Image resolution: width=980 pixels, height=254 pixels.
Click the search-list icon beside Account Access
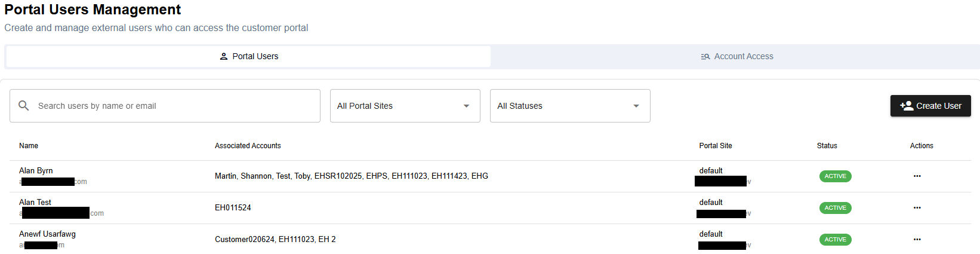[x=705, y=57]
